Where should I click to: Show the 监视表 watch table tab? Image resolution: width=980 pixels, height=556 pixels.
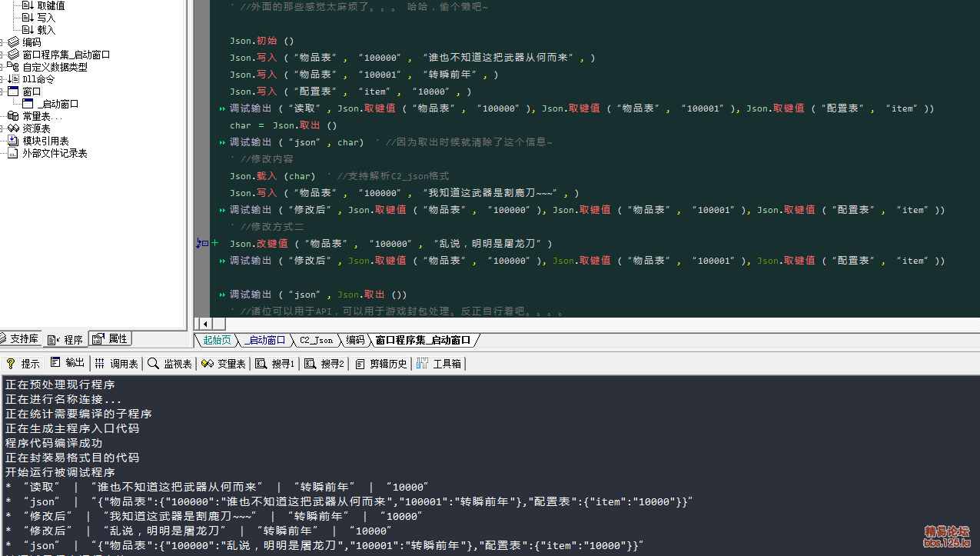click(170, 364)
